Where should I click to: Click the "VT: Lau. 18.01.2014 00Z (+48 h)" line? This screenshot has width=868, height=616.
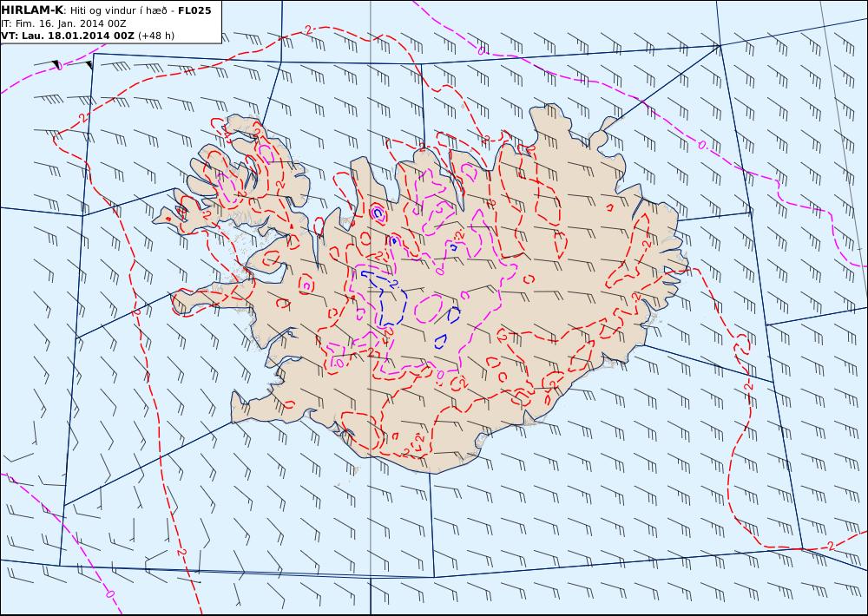pos(88,36)
